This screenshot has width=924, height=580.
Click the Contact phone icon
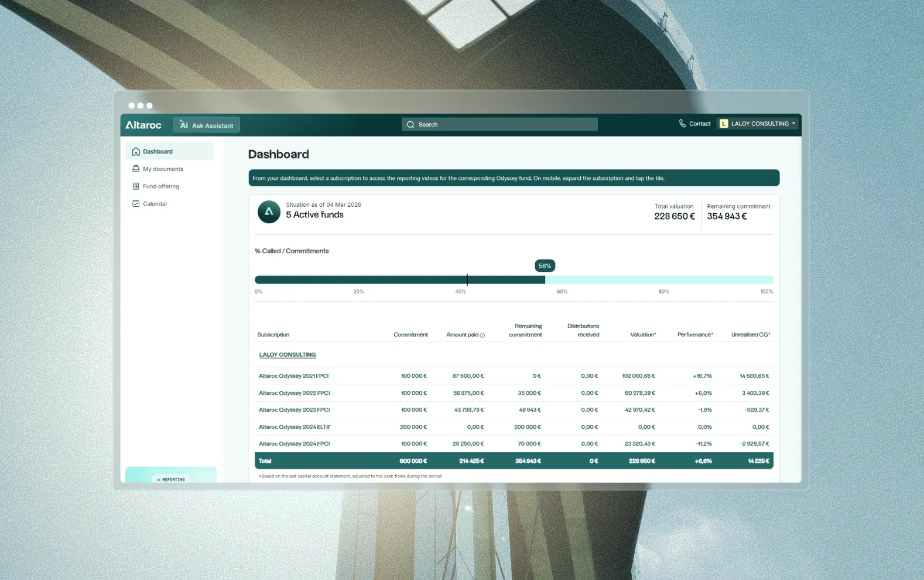[682, 124]
